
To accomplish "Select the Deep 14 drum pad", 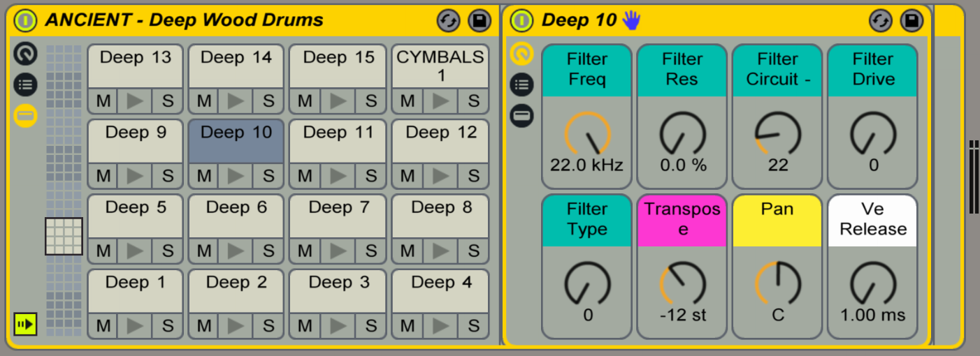I will pyautogui.click(x=236, y=67).
